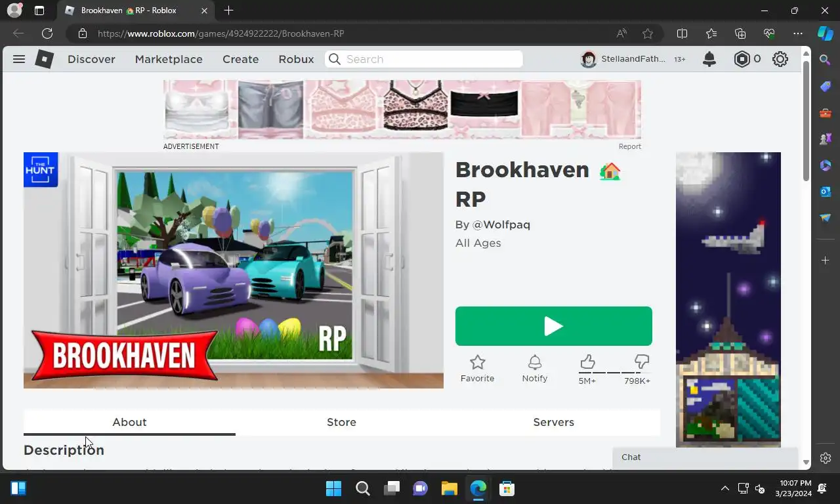Viewport: 840px width, 504px height.
Task: Open the Edge sidebar shopping tag icon
Action: (x=826, y=87)
